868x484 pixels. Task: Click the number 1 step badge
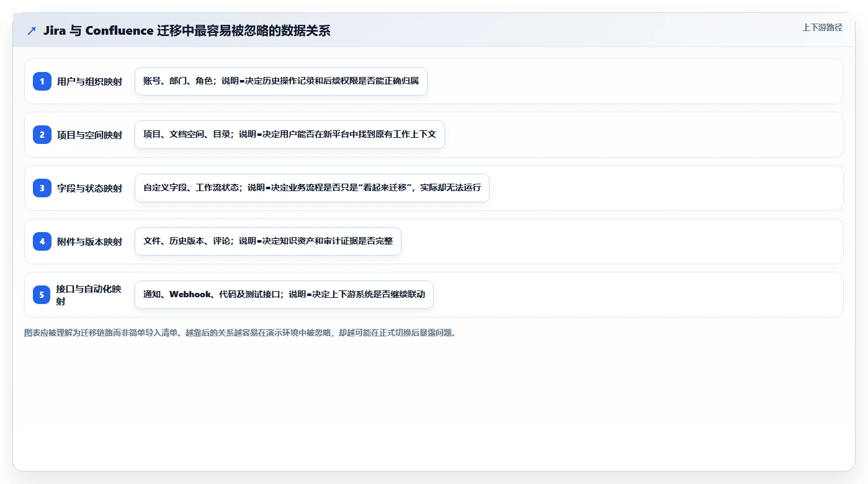click(x=42, y=81)
